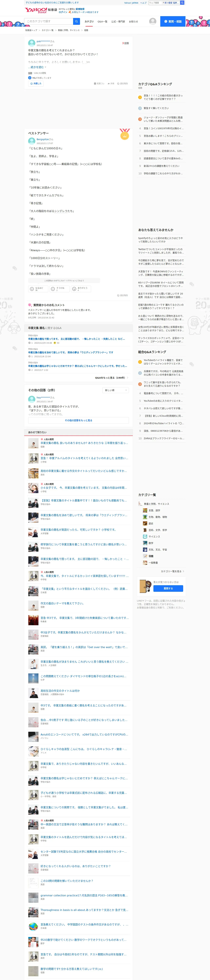Open 高校生活の作文のタイトルは何か
The image size is (210, 980).
pos(60,690)
